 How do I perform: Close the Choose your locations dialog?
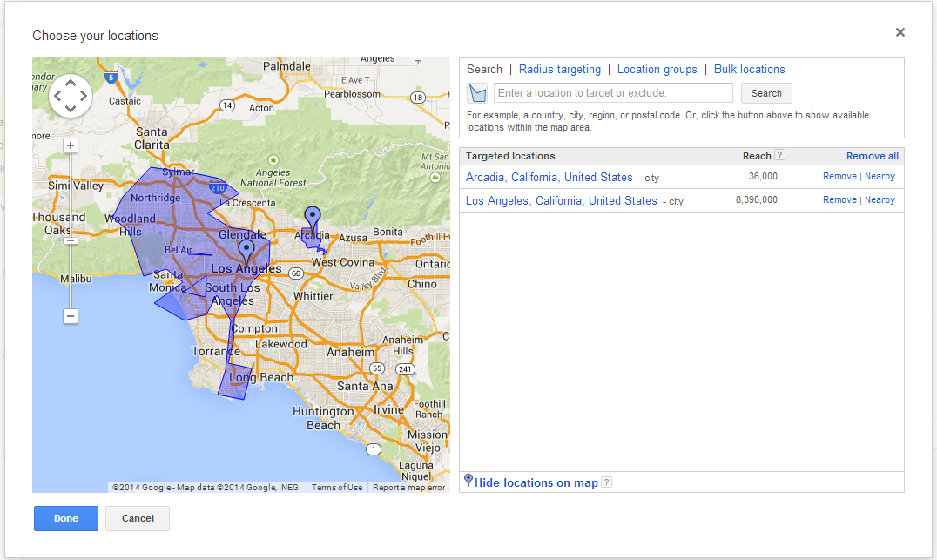pyautogui.click(x=900, y=32)
